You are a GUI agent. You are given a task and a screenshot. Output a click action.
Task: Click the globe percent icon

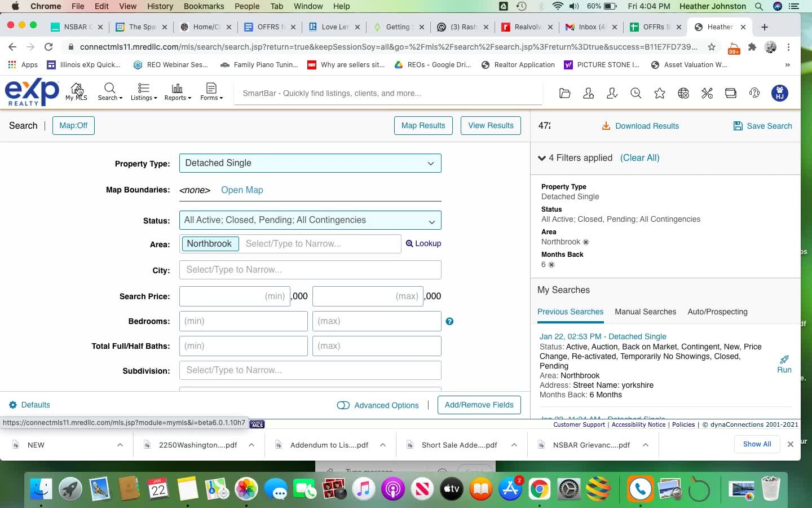click(683, 93)
